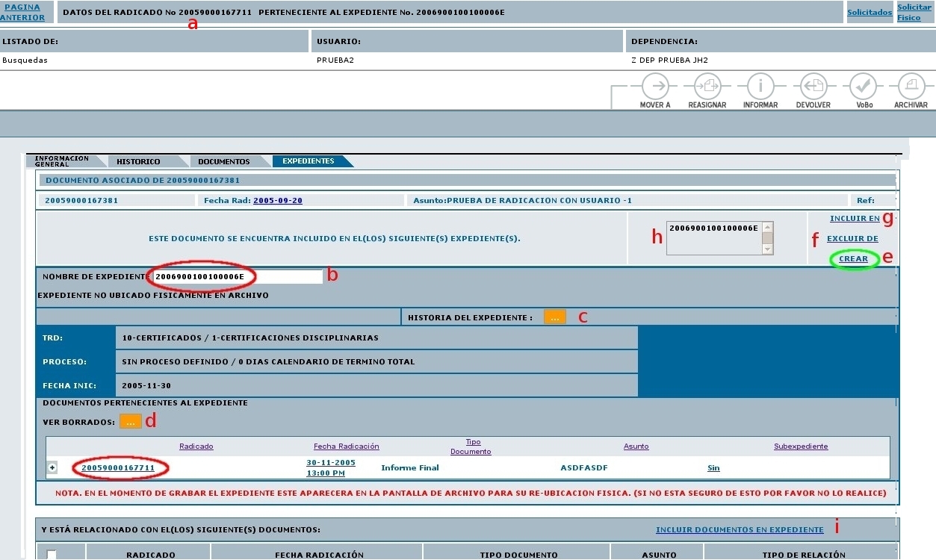Open the Solicitados link
Screen dimensions: 936x560
click(x=870, y=13)
